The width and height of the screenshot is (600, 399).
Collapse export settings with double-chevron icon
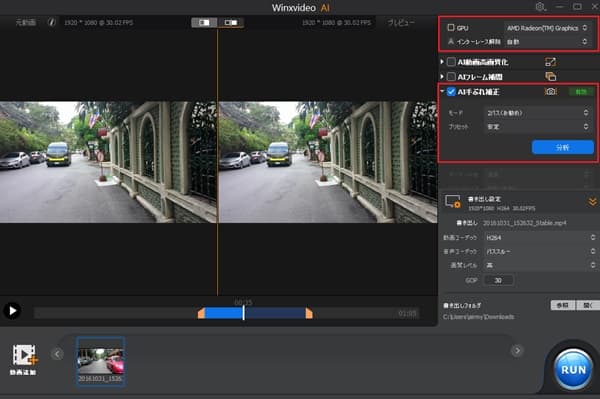tap(592, 202)
